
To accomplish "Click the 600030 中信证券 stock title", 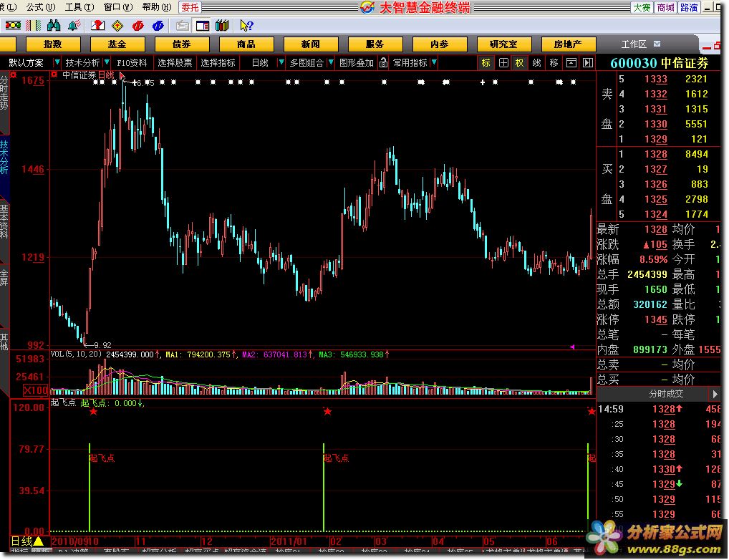I will coord(660,63).
